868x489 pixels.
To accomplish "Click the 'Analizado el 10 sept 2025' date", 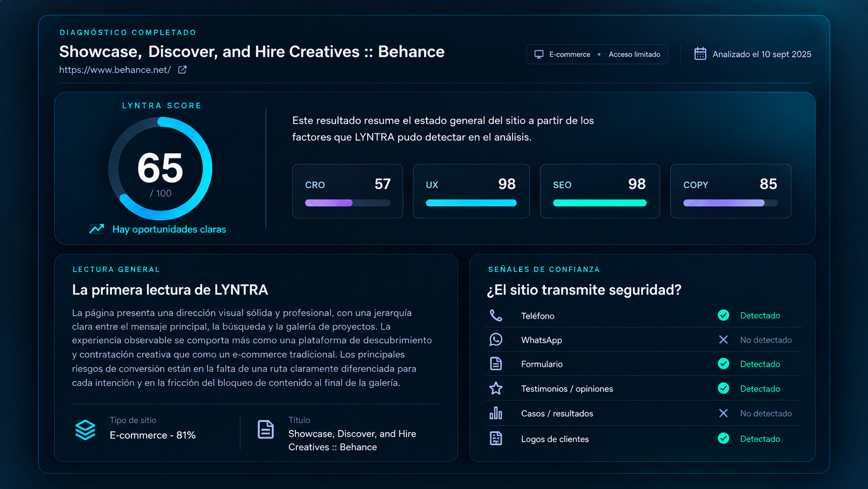I will point(762,54).
